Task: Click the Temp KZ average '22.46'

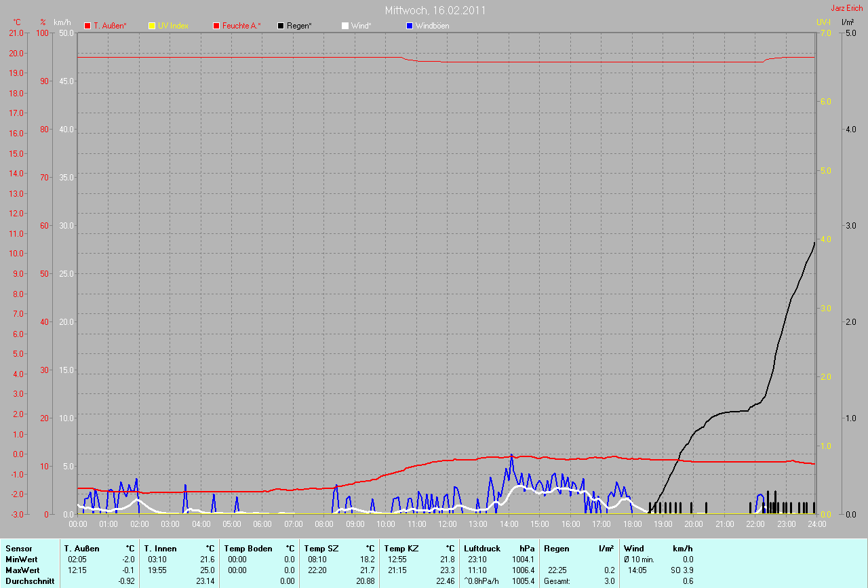Action: (446, 581)
